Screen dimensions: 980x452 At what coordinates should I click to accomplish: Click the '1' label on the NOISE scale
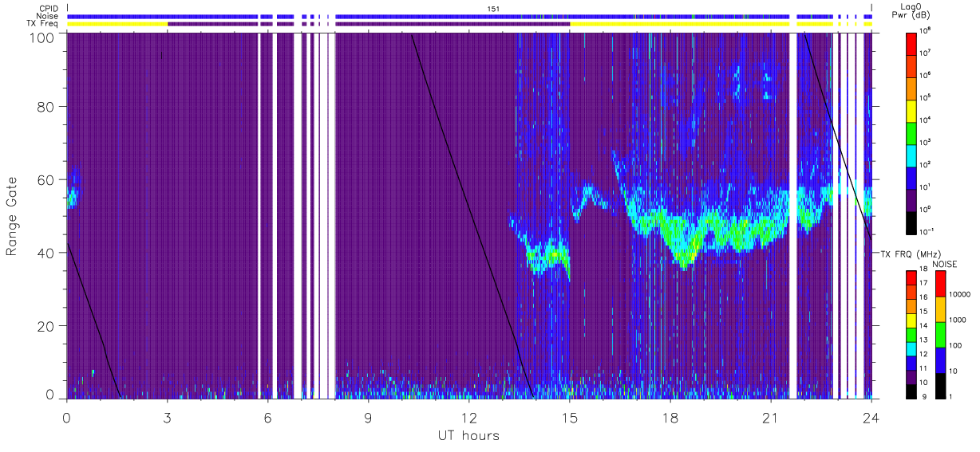[x=952, y=396]
